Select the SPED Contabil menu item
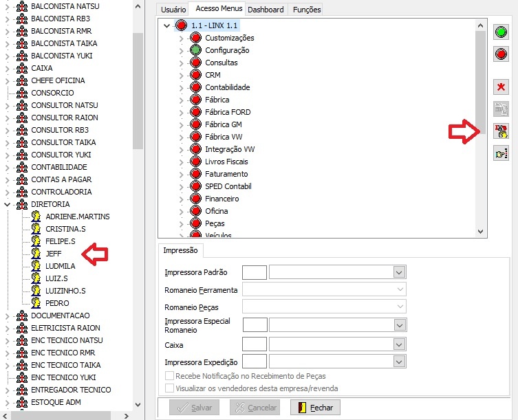The width and height of the screenshot is (518, 420). 228,186
